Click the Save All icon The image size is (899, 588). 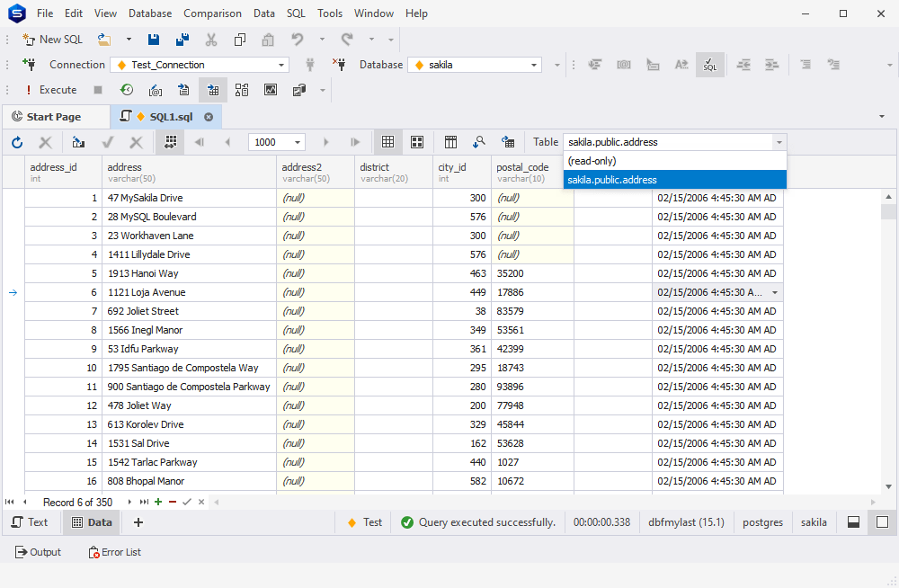click(x=182, y=40)
